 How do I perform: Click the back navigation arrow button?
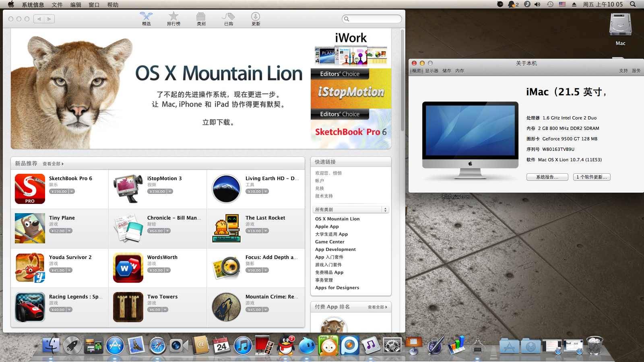[x=39, y=19]
